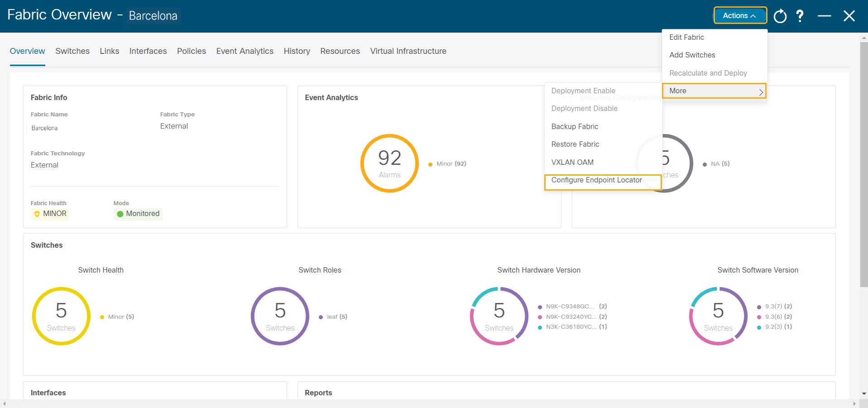Click the refresh icon in header
868x408 pixels.
click(780, 16)
